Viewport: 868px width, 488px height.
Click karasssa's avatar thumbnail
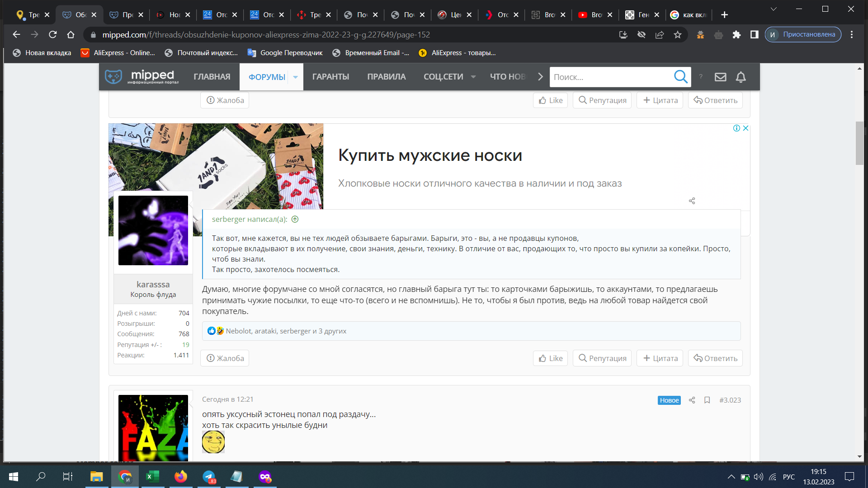coord(153,230)
